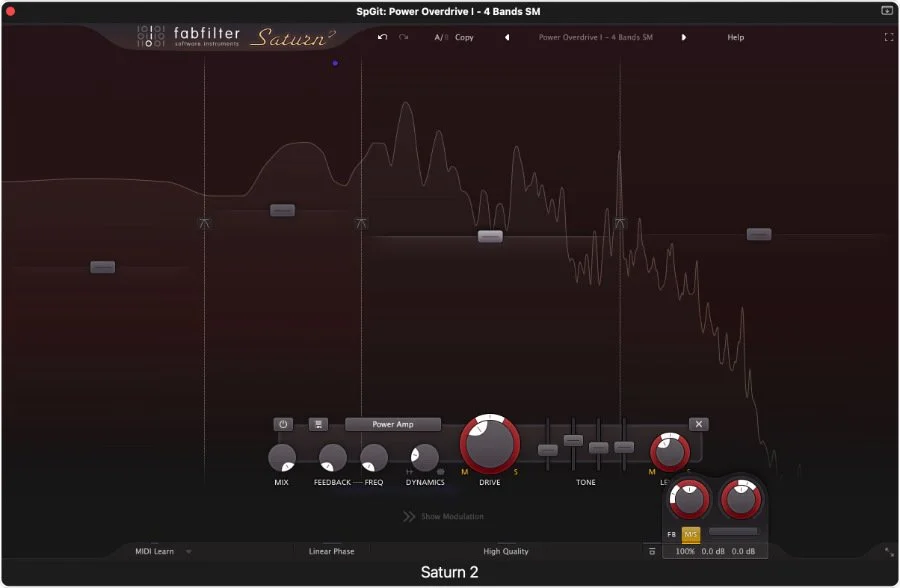Viewport: 900px width, 588px height.
Task: Close window with the red button
Action: [x=10, y=11]
